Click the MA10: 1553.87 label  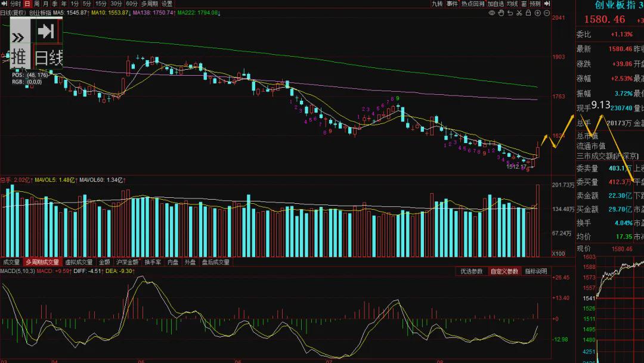pos(111,13)
